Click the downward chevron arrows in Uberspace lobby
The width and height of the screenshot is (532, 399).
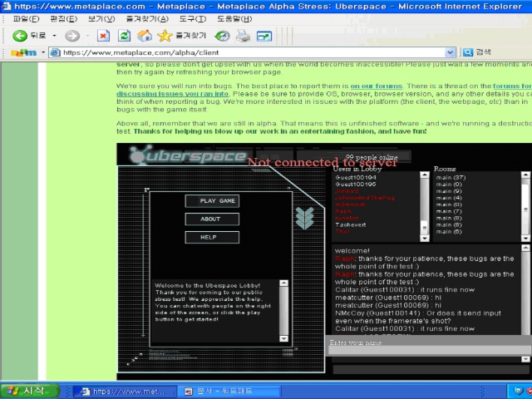(304, 218)
